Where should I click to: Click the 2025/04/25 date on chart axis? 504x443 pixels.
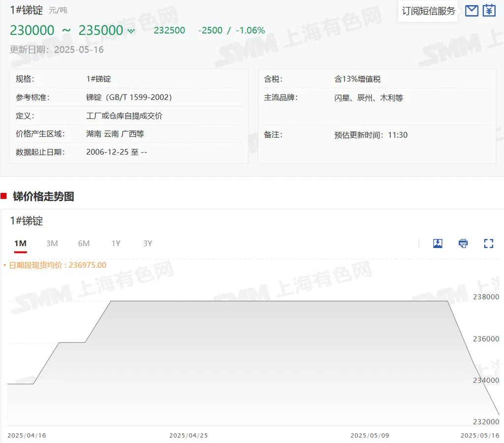pyautogui.click(x=189, y=436)
